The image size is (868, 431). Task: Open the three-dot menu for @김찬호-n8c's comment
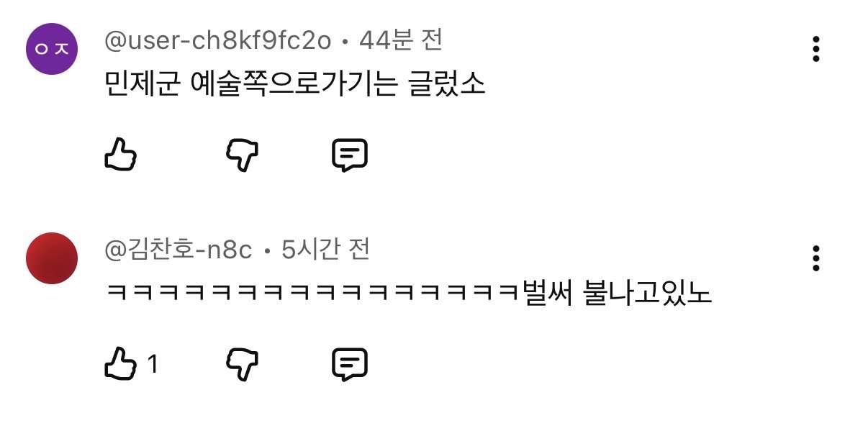point(815,258)
